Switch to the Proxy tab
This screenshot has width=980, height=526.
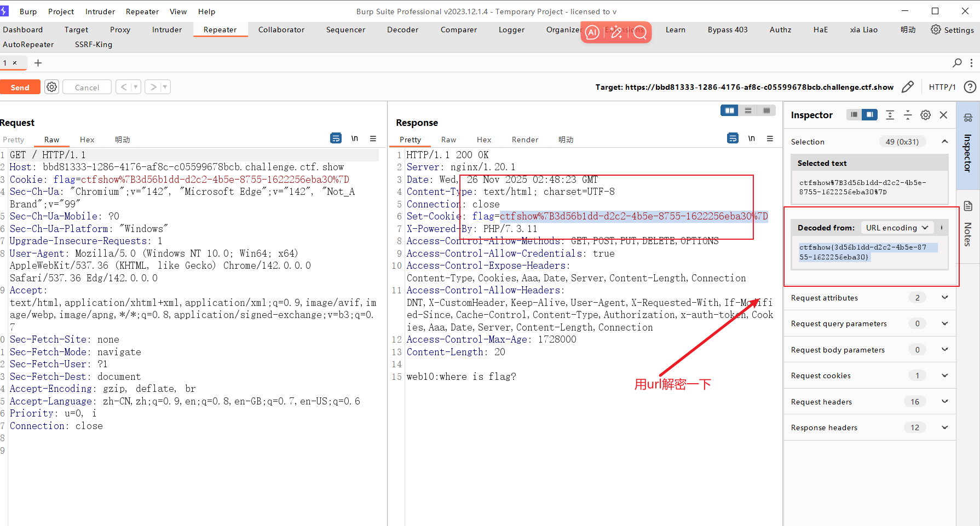point(120,30)
